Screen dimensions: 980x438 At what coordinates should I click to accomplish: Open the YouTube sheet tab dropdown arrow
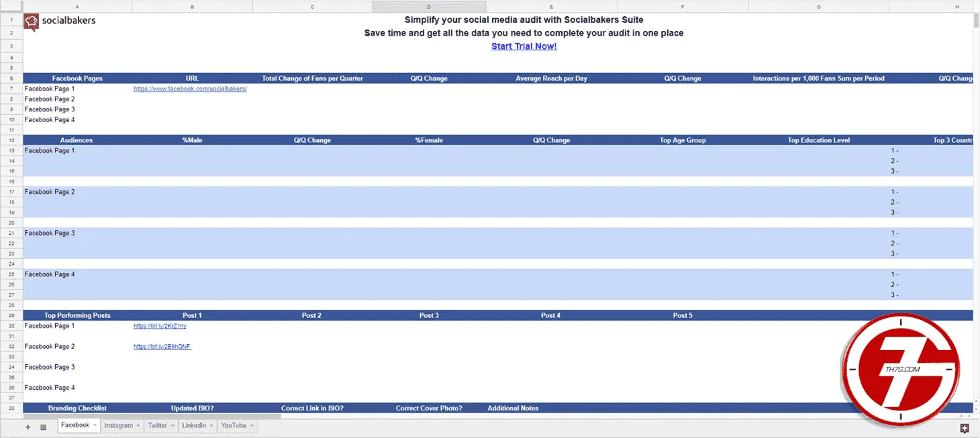[x=252, y=426]
